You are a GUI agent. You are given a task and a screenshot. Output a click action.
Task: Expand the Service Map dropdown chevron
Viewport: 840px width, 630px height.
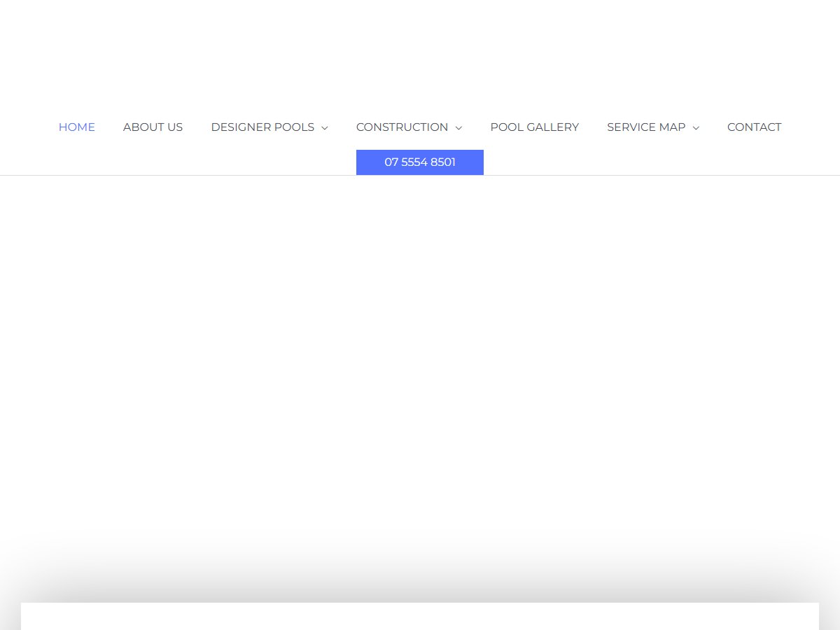coord(696,128)
